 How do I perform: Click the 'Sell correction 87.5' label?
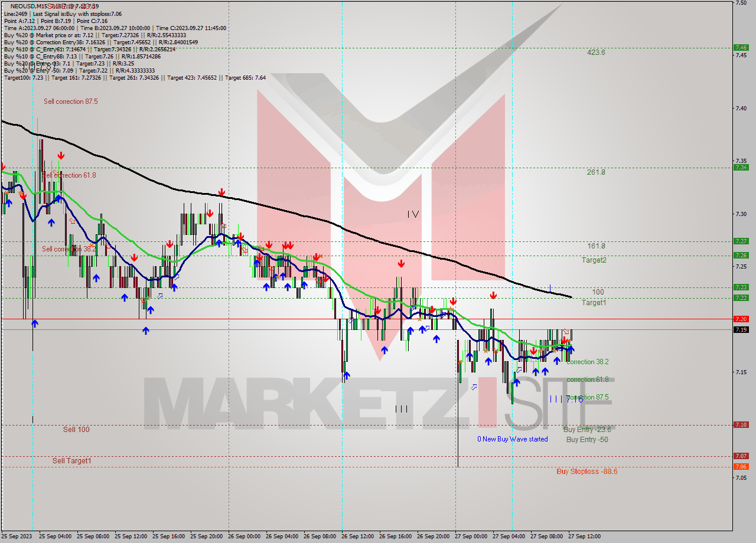coord(71,102)
